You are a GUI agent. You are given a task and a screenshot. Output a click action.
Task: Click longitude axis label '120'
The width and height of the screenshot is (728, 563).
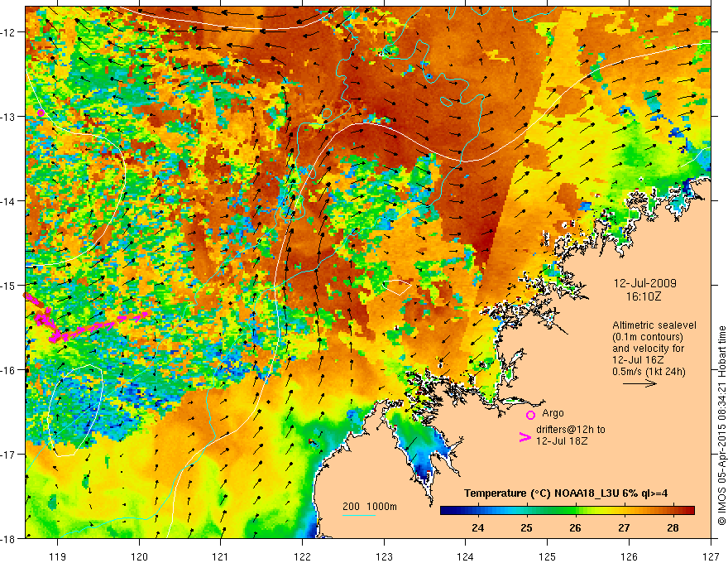click(139, 556)
